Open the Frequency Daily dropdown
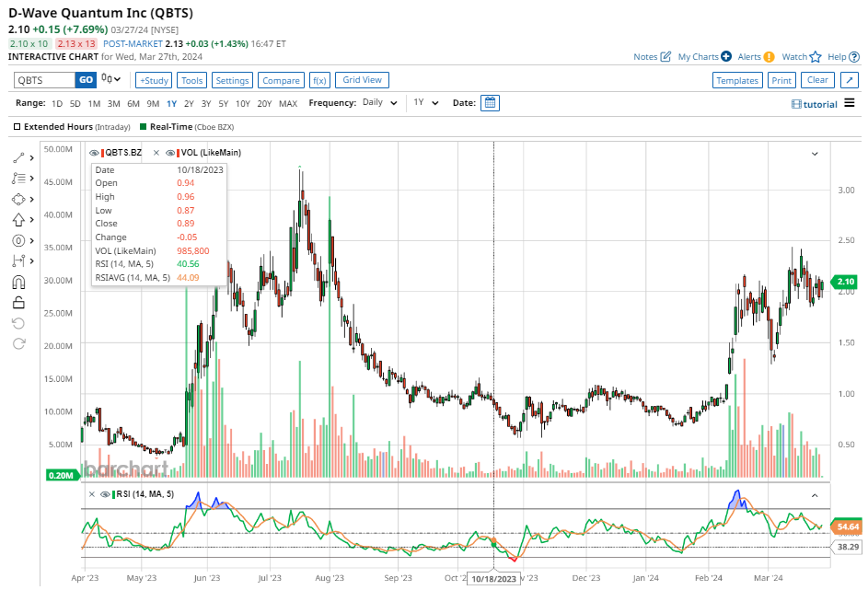Screen dimensions: 868x590 pyautogui.click(x=380, y=102)
